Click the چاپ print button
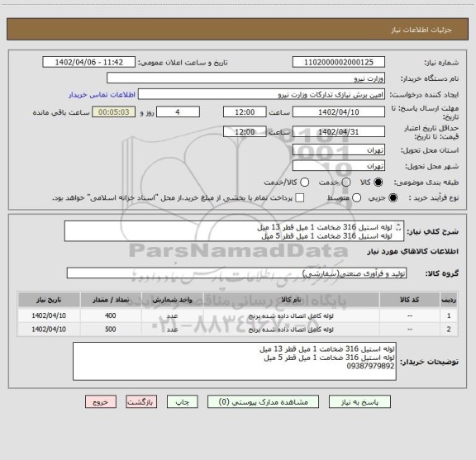The image size is (476, 460). 182,401
